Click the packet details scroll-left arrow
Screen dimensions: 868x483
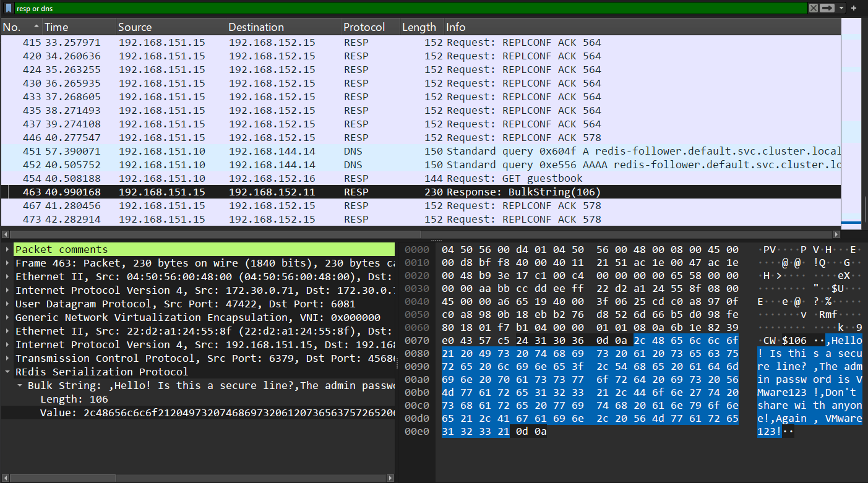tap(4, 478)
